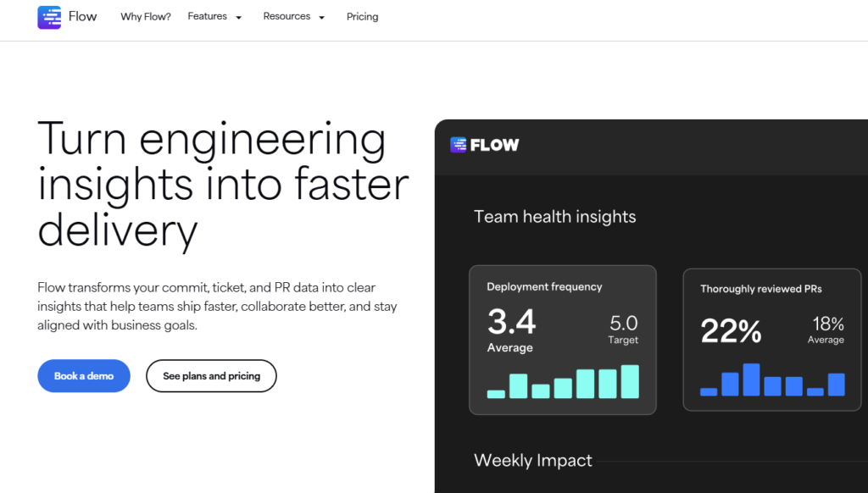
Task: Click the tallest teal bar in deployment chart
Action: click(630, 381)
